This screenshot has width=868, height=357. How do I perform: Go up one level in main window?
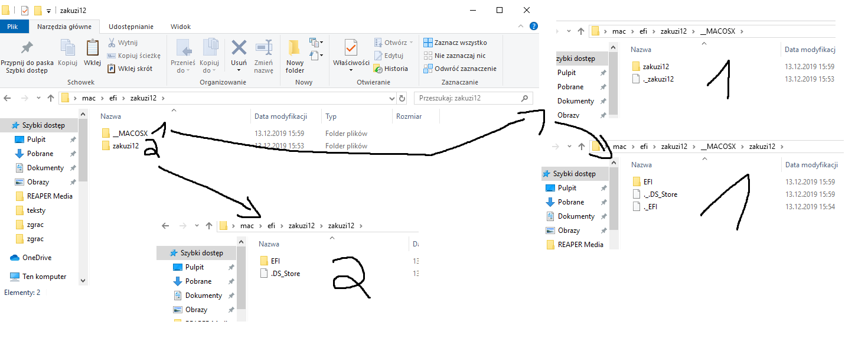51,98
